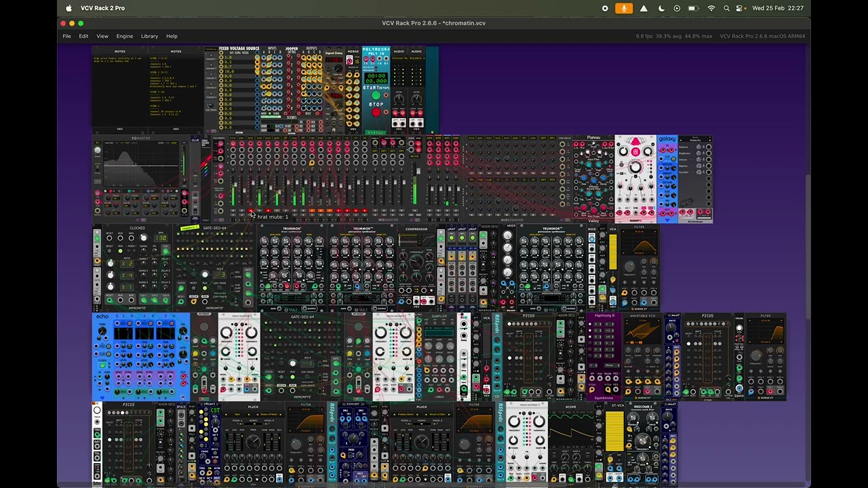Click the yellow ST-VCA slider
The width and height of the screenshot is (868, 488).
[x=614, y=431]
